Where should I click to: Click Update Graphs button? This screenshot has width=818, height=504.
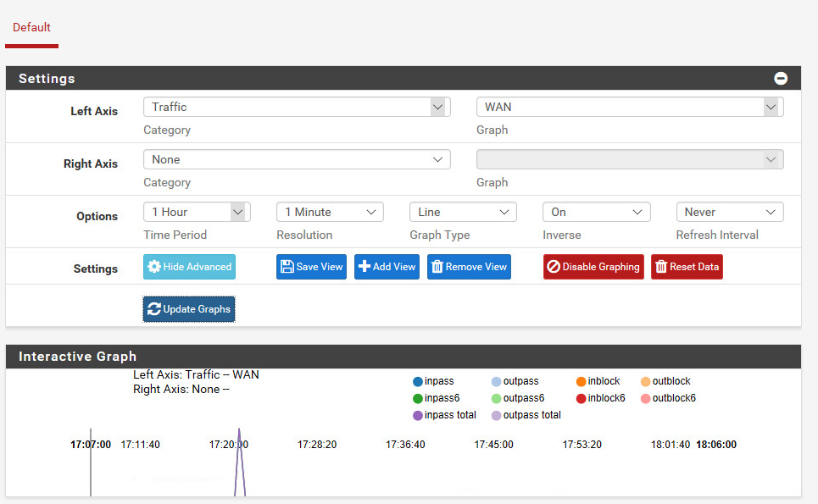click(x=189, y=309)
